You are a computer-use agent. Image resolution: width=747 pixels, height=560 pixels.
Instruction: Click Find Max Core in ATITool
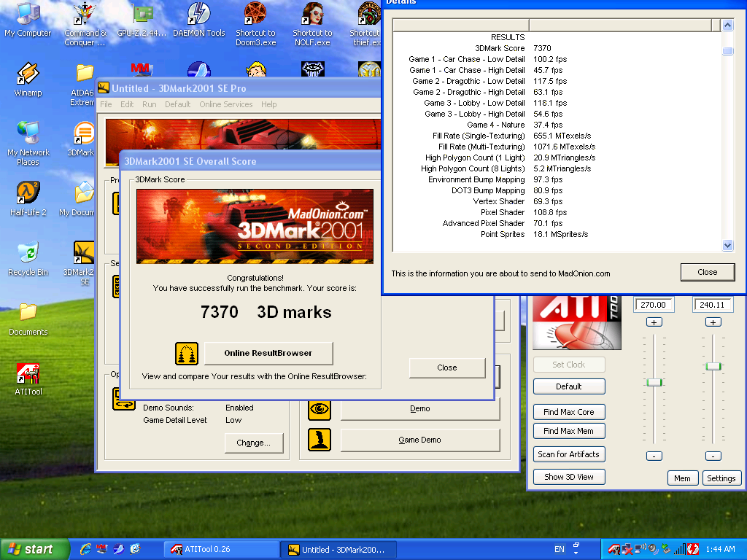[x=569, y=412]
